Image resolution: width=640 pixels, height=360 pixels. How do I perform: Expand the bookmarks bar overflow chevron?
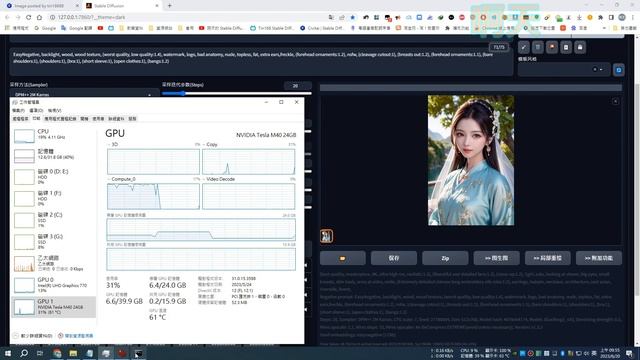coord(604,28)
